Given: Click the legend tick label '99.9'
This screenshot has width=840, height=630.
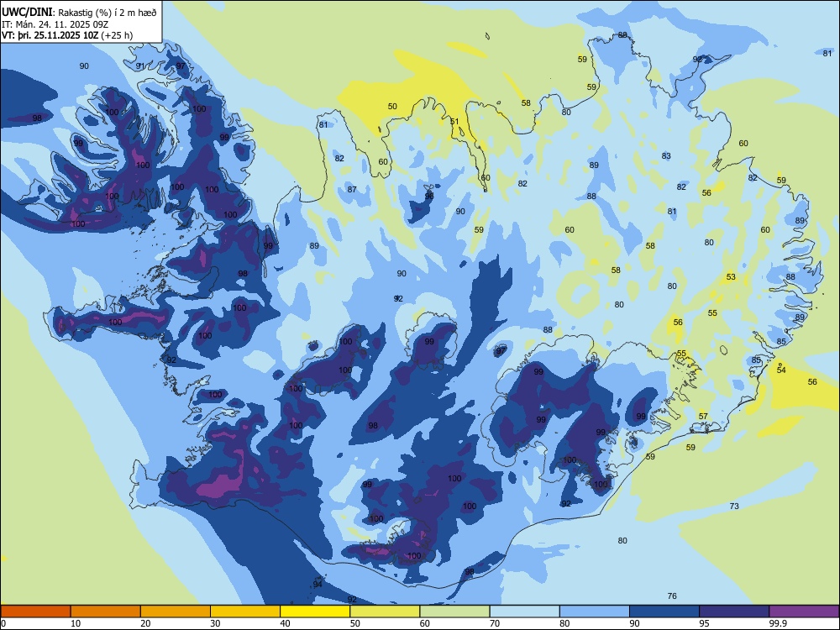Looking at the screenshot, I should (777, 623).
